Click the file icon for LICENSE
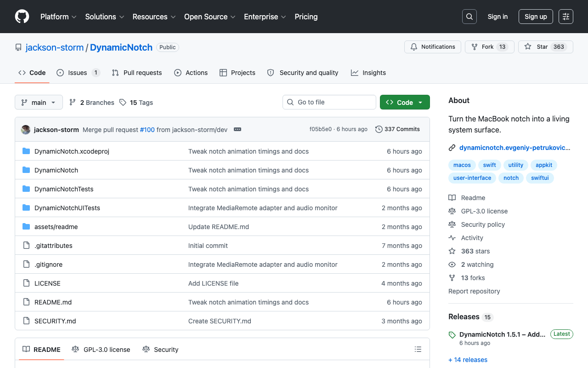The width and height of the screenshot is (588, 368). tap(26, 283)
